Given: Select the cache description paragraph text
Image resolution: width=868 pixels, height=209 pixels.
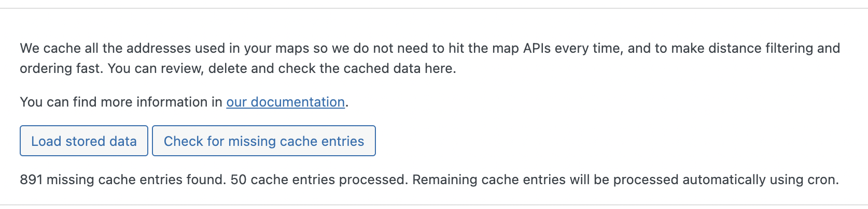Looking at the screenshot, I should pos(430,58).
